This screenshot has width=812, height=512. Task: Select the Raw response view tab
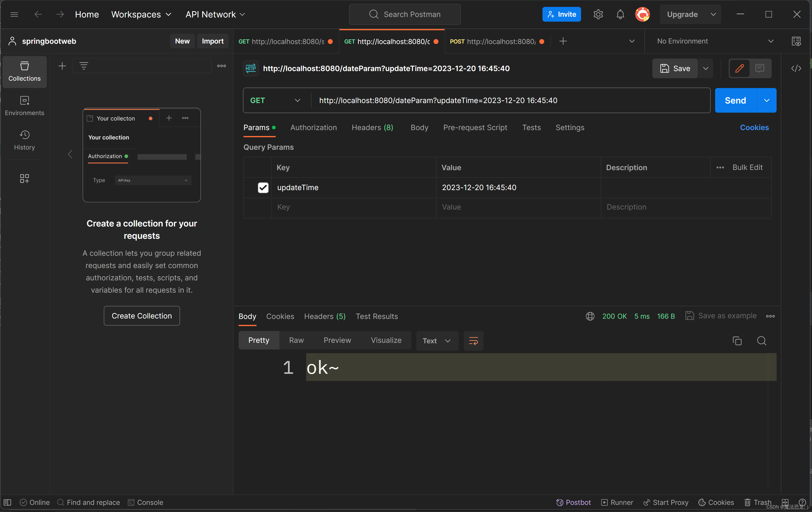(296, 340)
